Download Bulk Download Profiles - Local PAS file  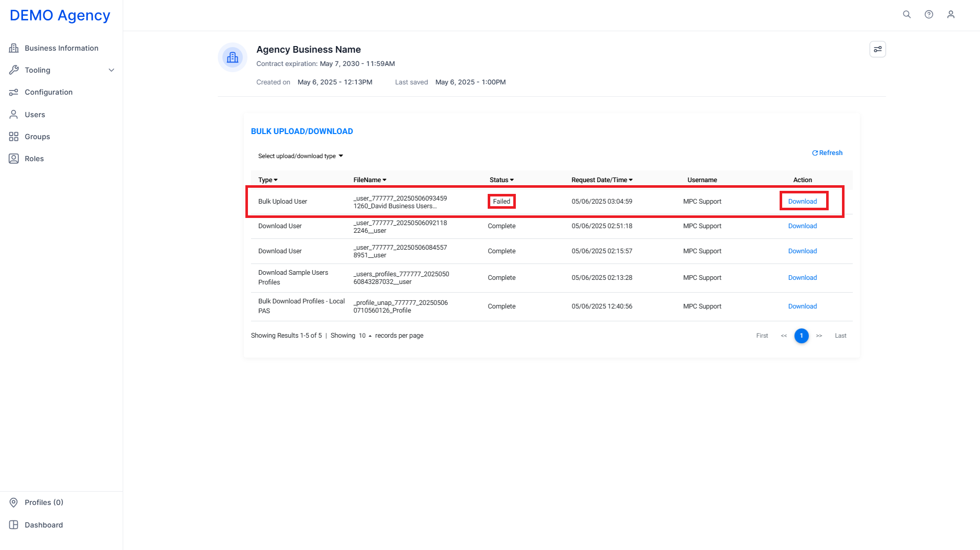pos(803,306)
